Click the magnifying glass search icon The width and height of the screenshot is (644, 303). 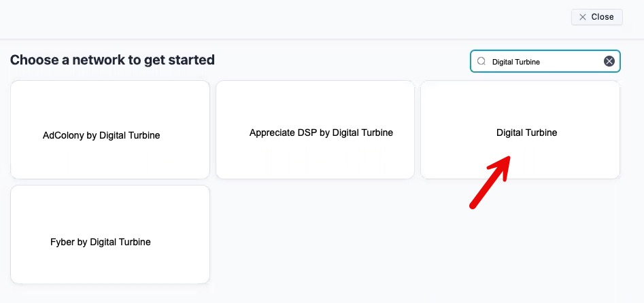coord(481,61)
